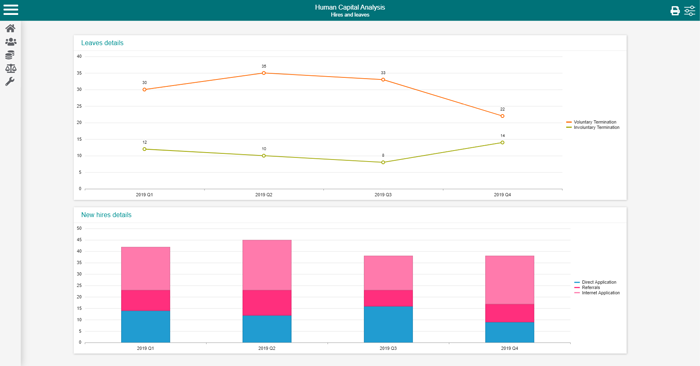Click the 2019 Q4 Direct Application bar segment
This screenshot has height=366, width=700.
tap(510, 333)
